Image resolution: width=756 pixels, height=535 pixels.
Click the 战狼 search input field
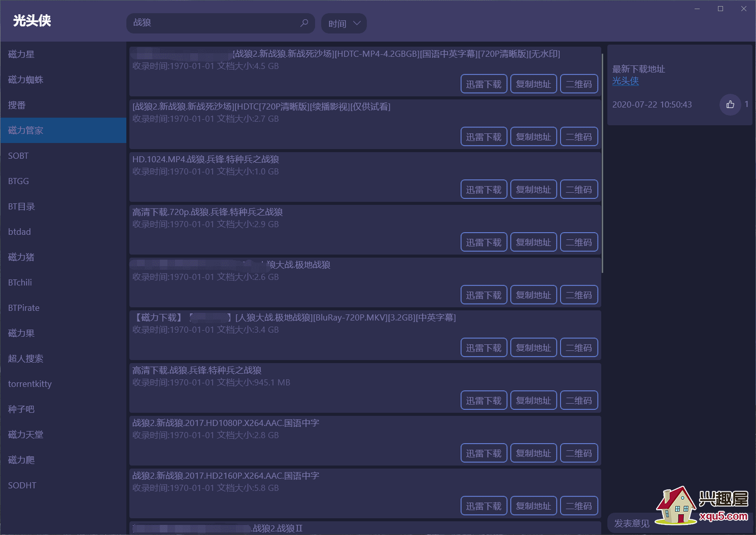[x=221, y=23]
